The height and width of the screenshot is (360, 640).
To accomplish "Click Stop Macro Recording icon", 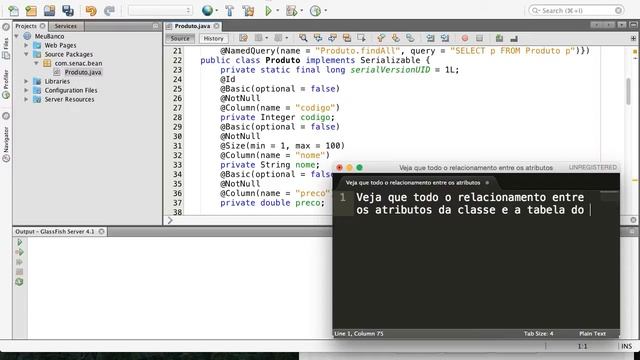I will coord(480,38).
